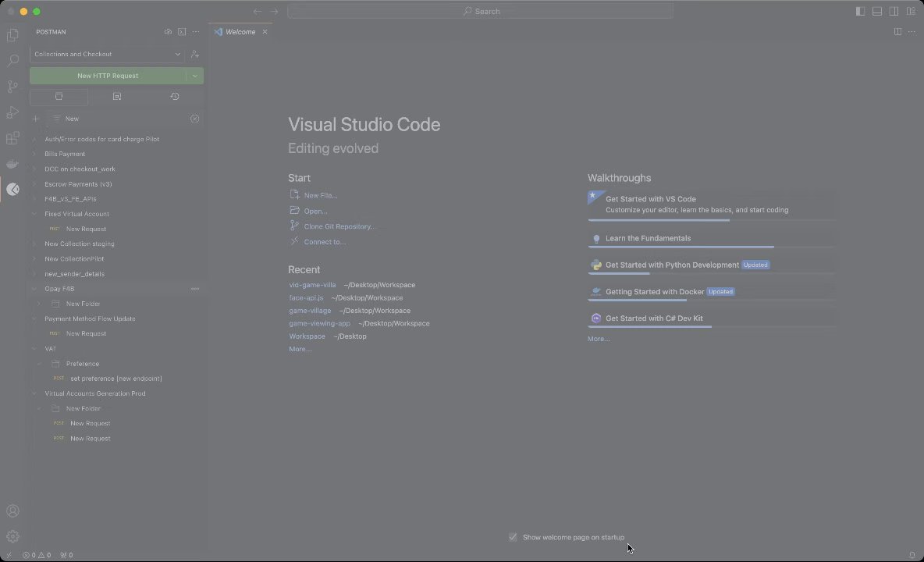The height and width of the screenshot is (562, 924).
Task: Click the Search command center field
Action: pyautogui.click(x=480, y=11)
